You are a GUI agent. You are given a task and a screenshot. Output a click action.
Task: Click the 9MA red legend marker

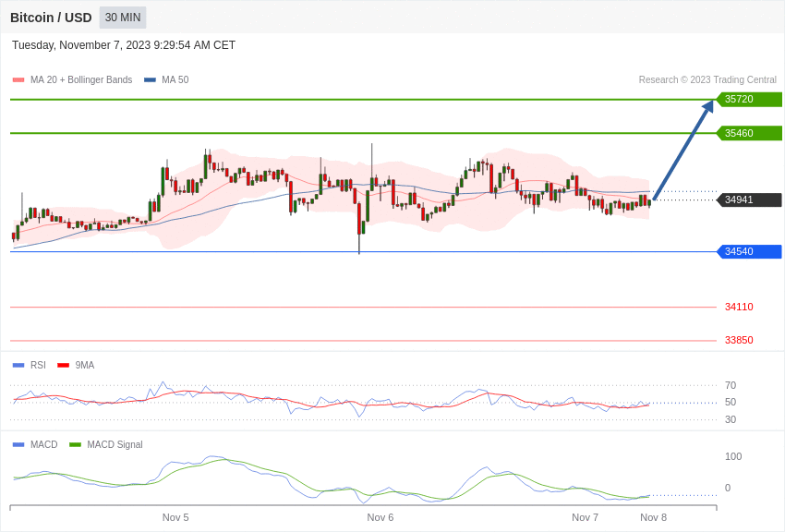(63, 366)
